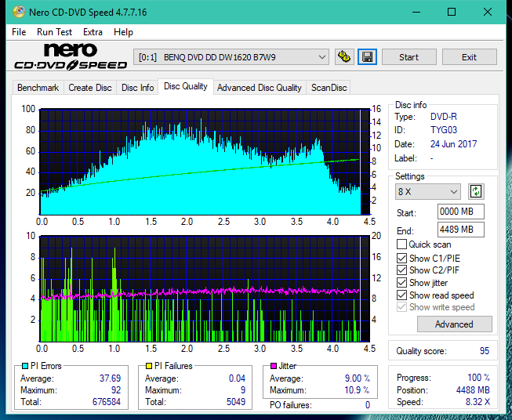
Task: Switch to the ScanDisc tab
Action: tap(329, 88)
